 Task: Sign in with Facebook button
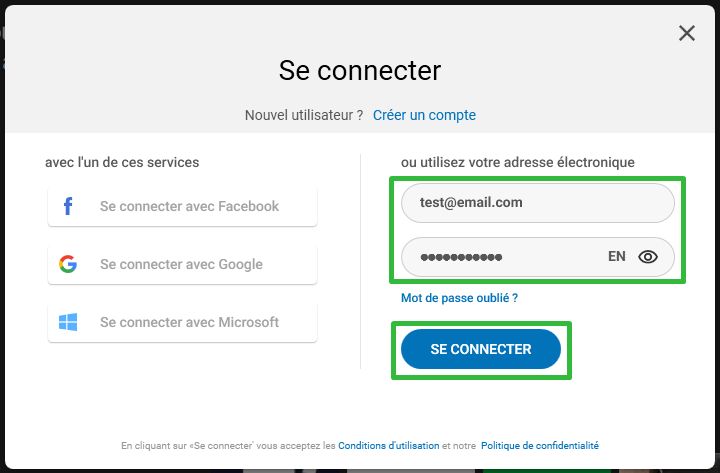coord(182,206)
